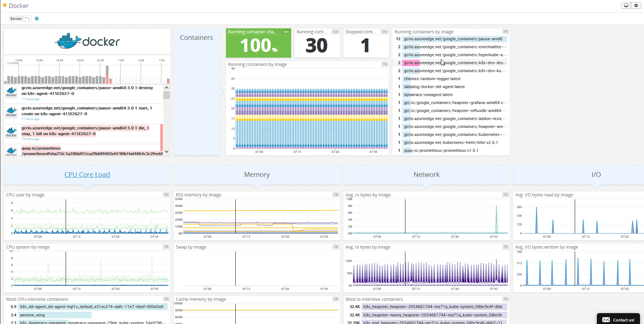
Task: Click the Docker whale logo banner
Action: click(x=87, y=42)
